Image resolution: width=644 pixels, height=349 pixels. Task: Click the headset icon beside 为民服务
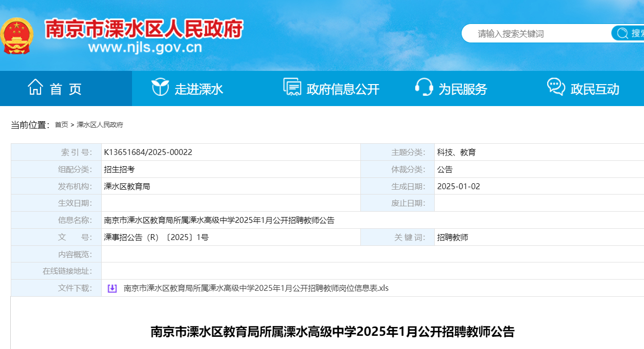423,88
